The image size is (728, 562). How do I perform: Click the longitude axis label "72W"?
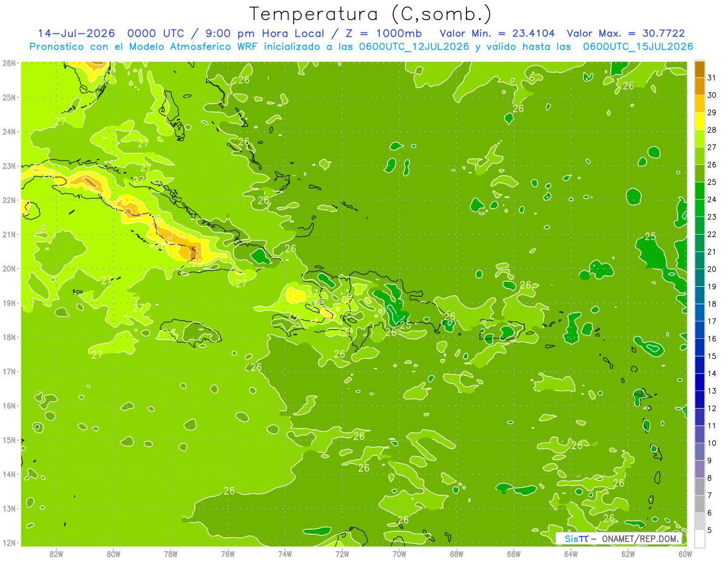(x=342, y=554)
